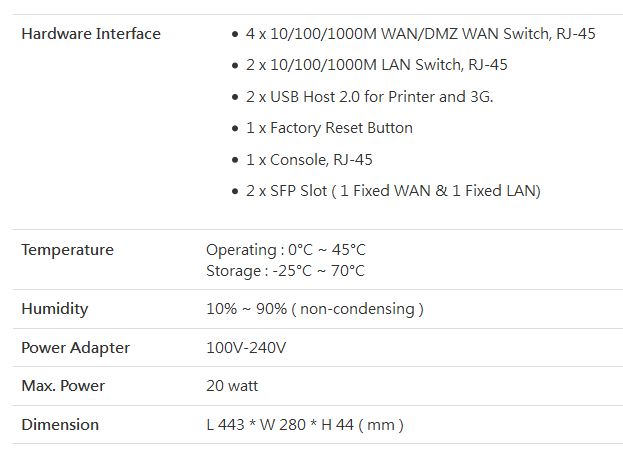623x467 pixels.
Task: Click the Temperature row label
Action: point(67,250)
